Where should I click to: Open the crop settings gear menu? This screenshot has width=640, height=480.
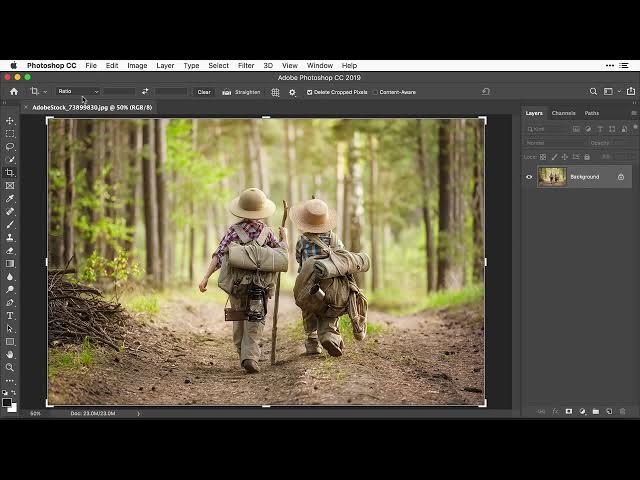point(292,92)
